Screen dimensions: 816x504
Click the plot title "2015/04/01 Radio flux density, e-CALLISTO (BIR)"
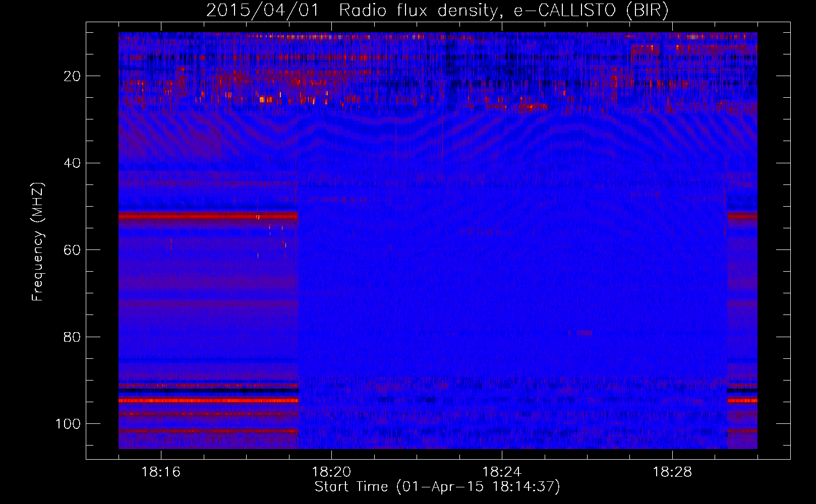pyautogui.click(x=437, y=10)
